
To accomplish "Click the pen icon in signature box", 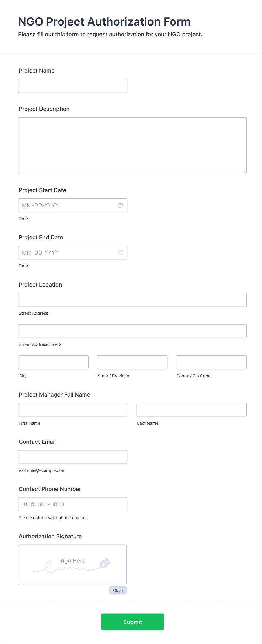I will click(105, 563).
